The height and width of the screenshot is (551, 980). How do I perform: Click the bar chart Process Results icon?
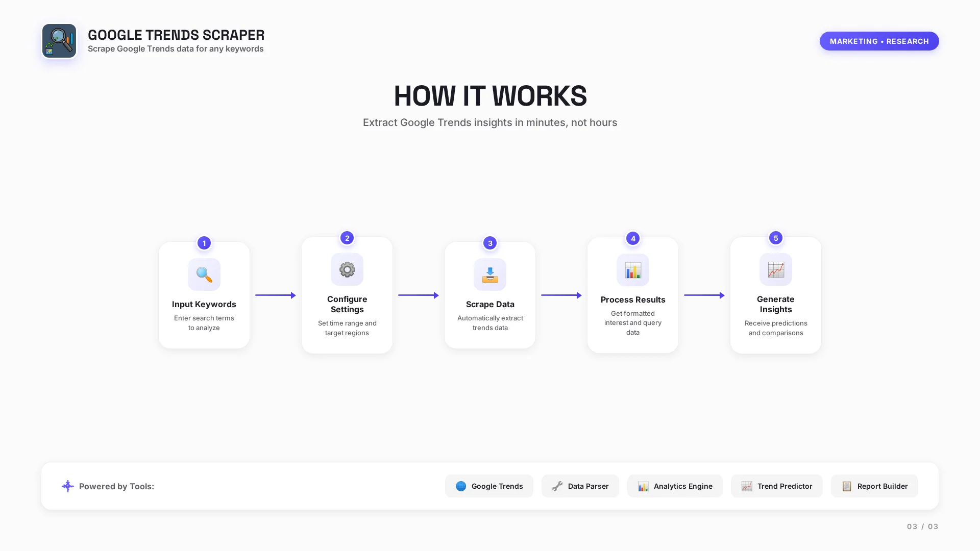pyautogui.click(x=633, y=270)
